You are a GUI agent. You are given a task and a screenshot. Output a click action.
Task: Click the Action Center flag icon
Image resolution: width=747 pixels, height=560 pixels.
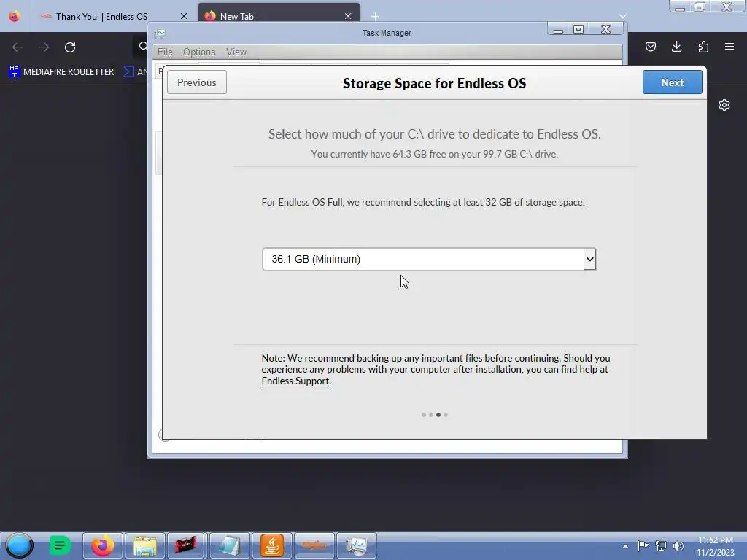coord(643,545)
